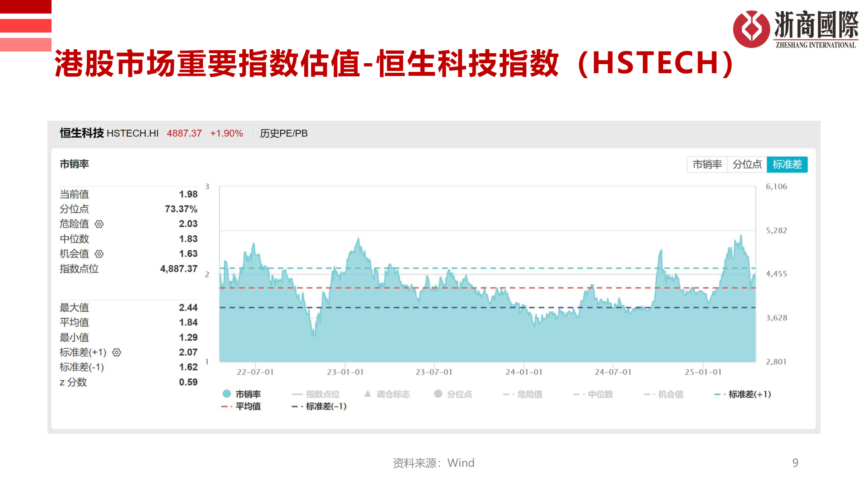The width and height of the screenshot is (868, 488).
Task: Click the 浙商國際 company logo
Action: click(797, 28)
